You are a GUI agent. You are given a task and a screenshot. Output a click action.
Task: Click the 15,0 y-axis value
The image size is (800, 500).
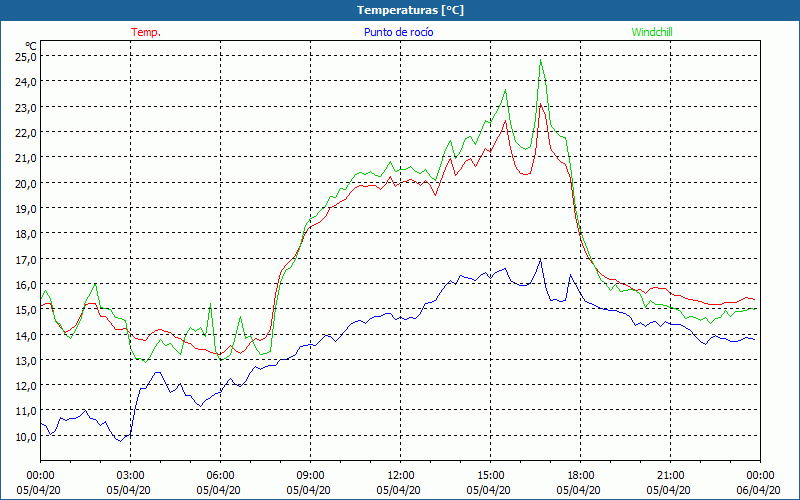(x=25, y=310)
